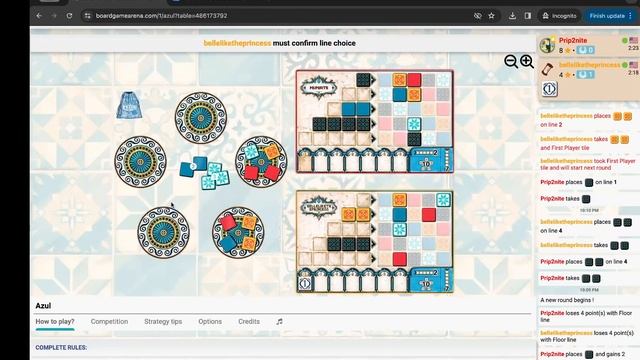Click the Incognito indicator
This screenshot has width=640, height=360.
point(559,16)
